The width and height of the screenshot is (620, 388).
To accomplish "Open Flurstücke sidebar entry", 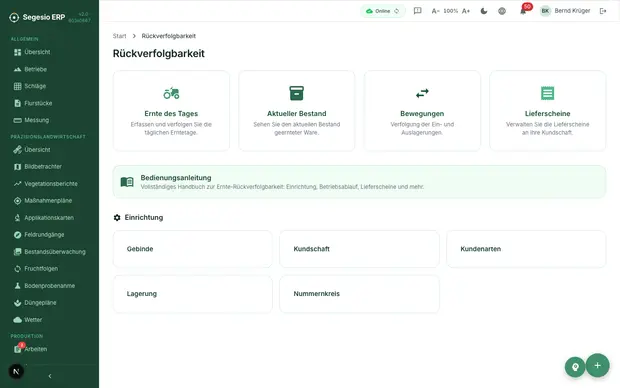I will tap(33, 103).
